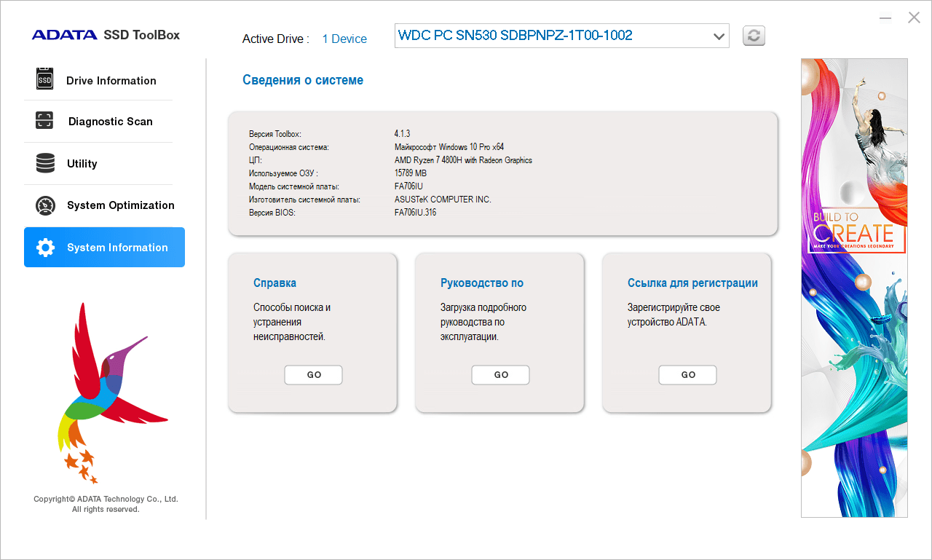Open the Active Drive dropdown
932x560 pixels.
[x=561, y=36]
